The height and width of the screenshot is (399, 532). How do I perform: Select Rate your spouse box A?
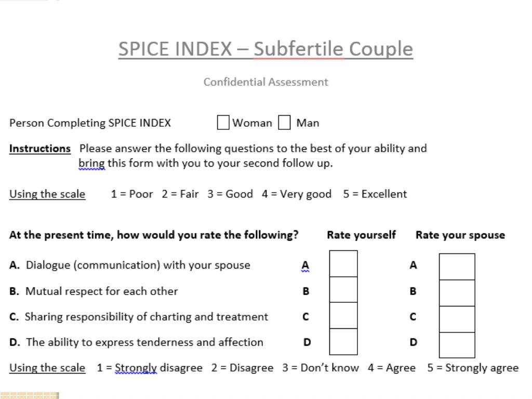click(x=457, y=267)
